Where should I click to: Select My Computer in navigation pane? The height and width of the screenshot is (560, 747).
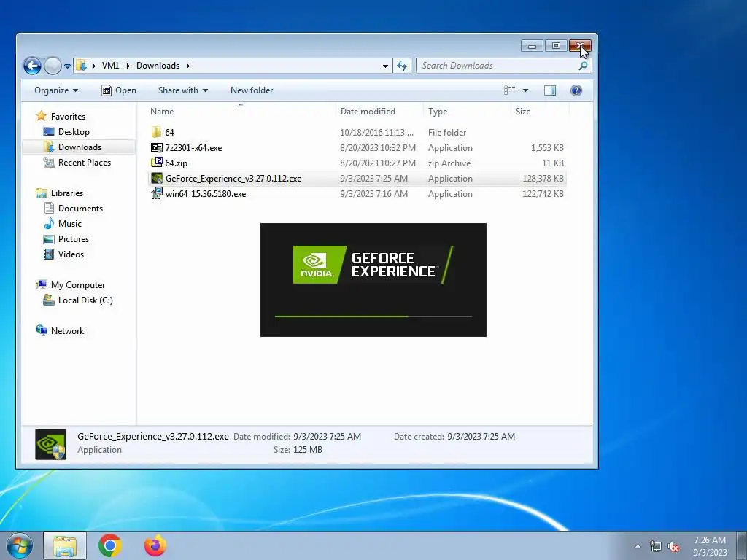(x=78, y=285)
